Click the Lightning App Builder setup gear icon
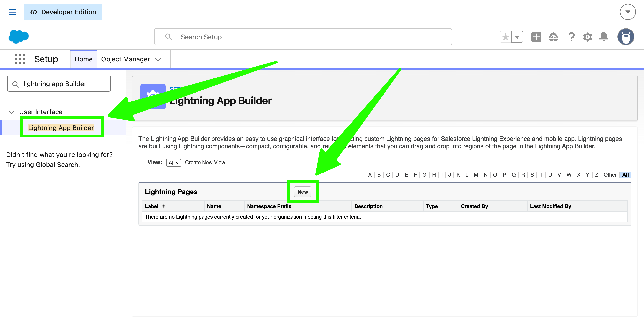The image size is (644, 323). pos(153,97)
